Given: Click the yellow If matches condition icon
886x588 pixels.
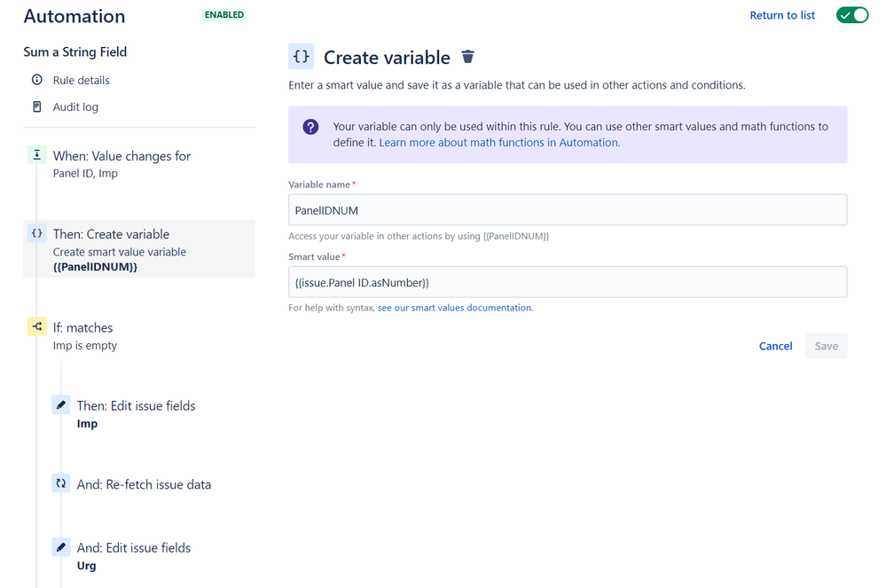Looking at the screenshot, I should pyautogui.click(x=36, y=327).
